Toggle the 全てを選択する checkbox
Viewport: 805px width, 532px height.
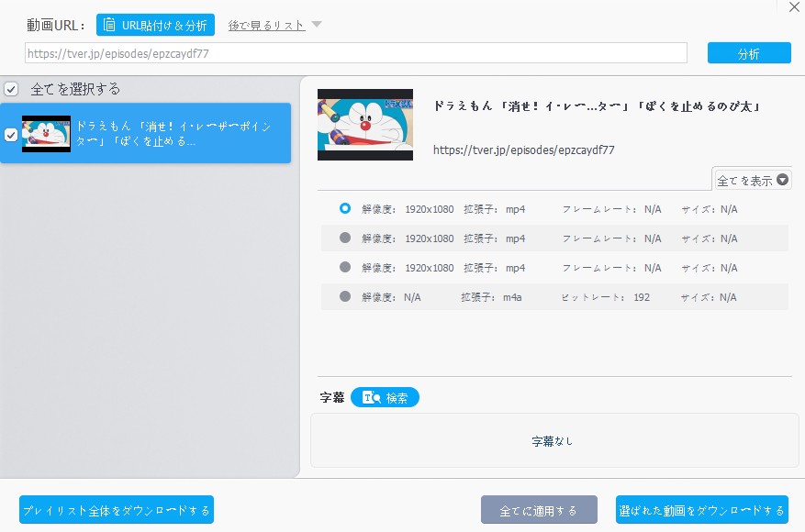point(11,89)
